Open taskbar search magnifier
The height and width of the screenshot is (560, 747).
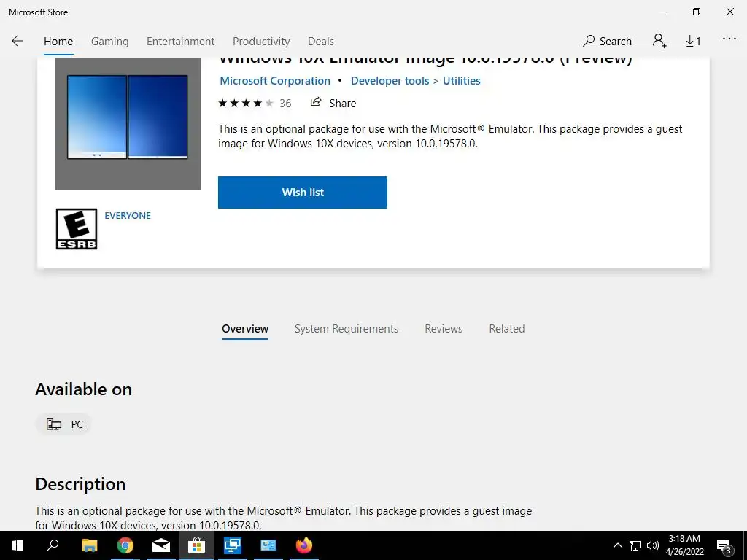pos(53,545)
